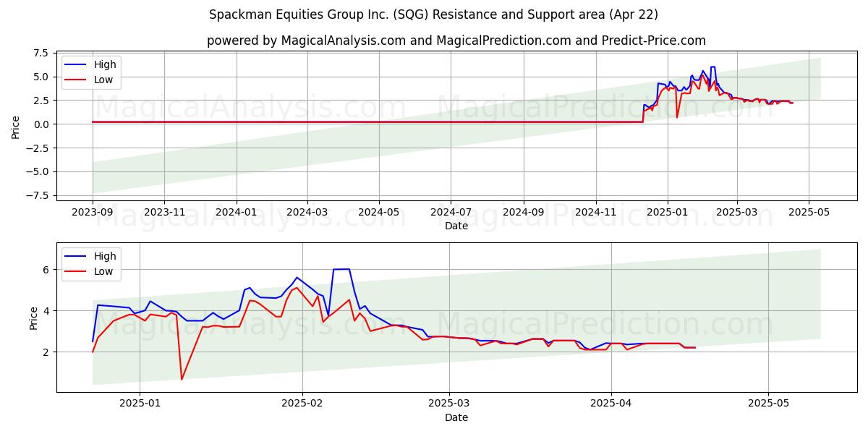Click the '2023-09' date label on top axis
Viewport: 868px width, 434px height.
[92, 212]
